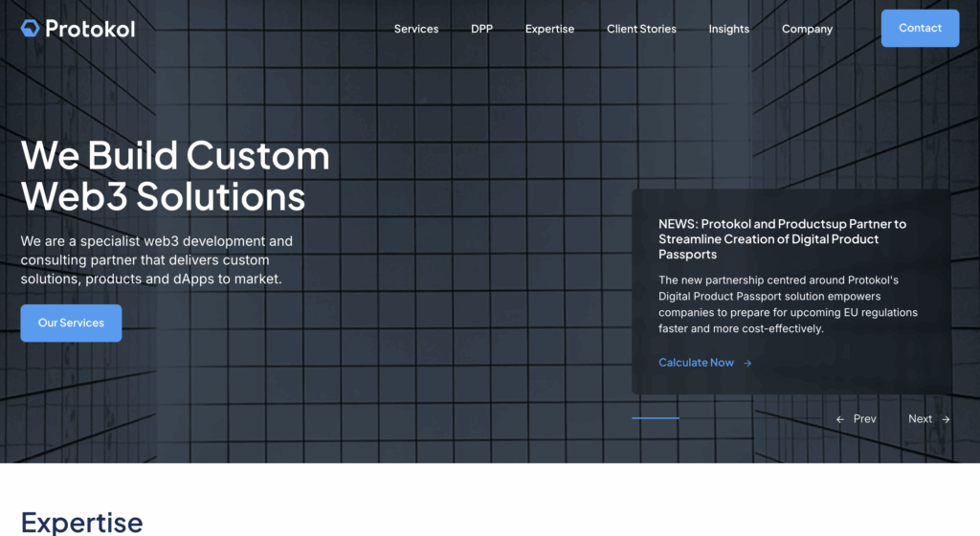980x536 pixels.
Task: Advance the carousel with Next
Action: (929, 419)
